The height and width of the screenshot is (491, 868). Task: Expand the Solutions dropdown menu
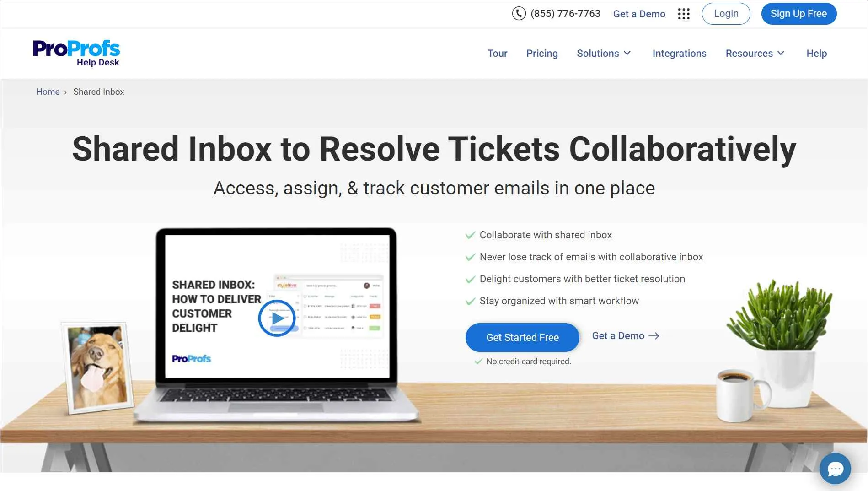604,54
